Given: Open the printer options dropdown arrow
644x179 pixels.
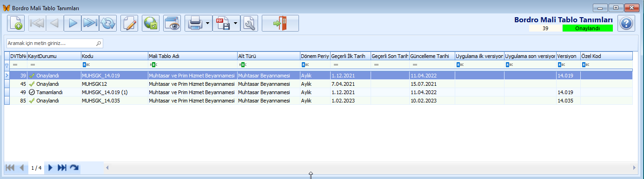Looking at the screenshot, I should coord(208,23).
